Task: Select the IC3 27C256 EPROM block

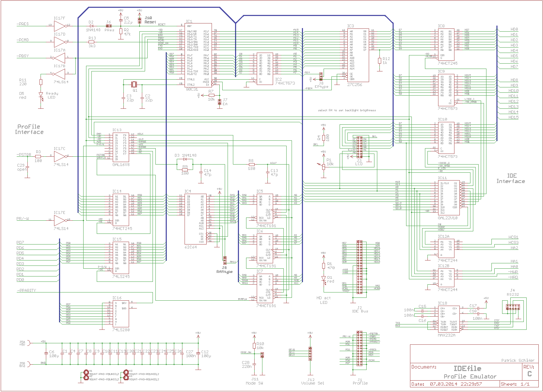Action: click(358, 55)
